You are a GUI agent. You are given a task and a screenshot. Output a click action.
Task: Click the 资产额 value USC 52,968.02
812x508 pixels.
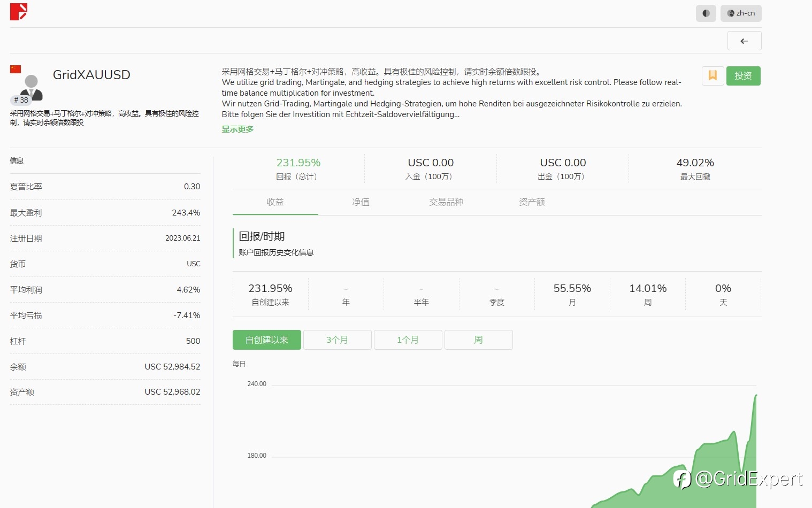[172, 392]
